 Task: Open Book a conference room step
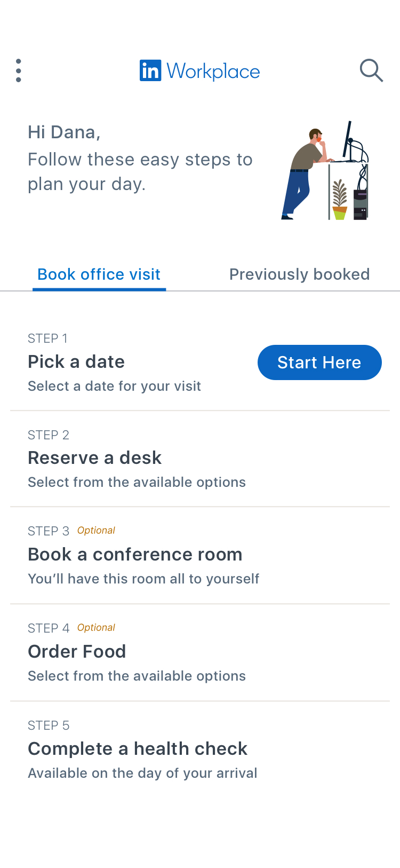pyautogui.click(x=135, y=555)
